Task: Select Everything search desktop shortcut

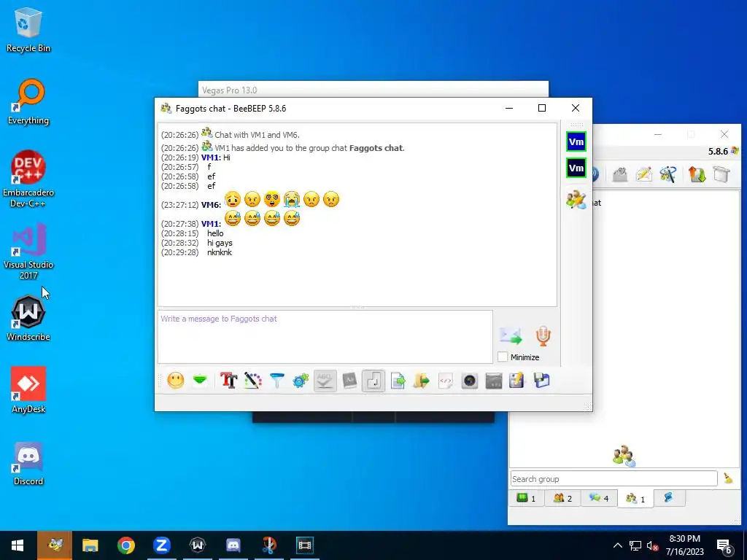Action: [28, 102]
